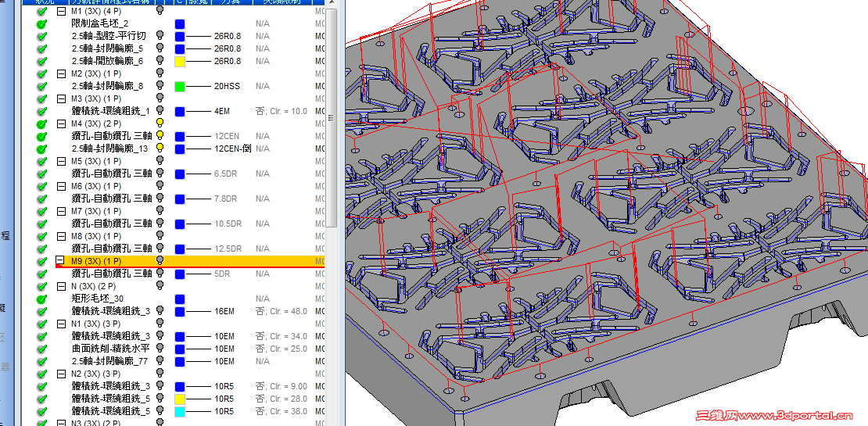868x426 pixels.
Task: Click cutter name 20HSS
Action: click(225, 86)
